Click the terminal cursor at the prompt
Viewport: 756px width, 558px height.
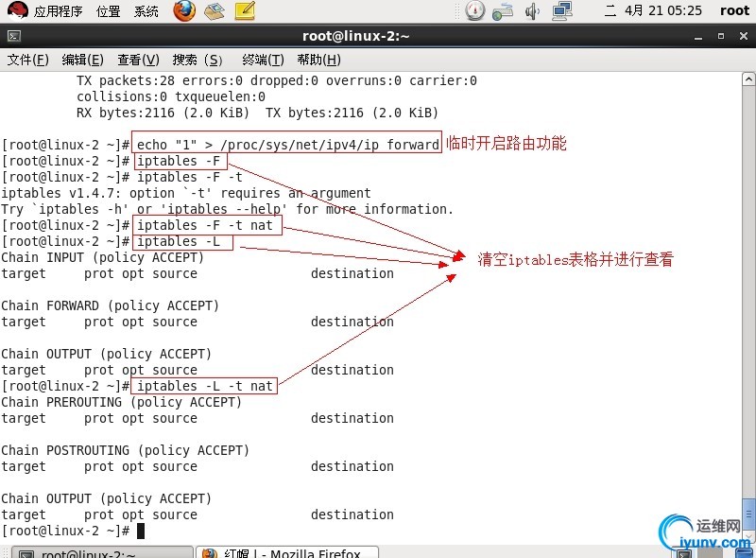[x=141, y=531]
